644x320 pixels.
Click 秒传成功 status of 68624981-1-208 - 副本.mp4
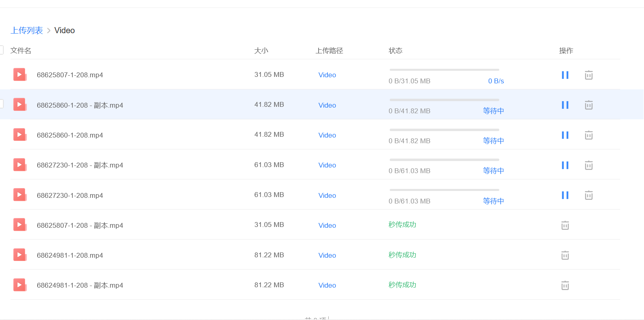[x=402, y=285]
